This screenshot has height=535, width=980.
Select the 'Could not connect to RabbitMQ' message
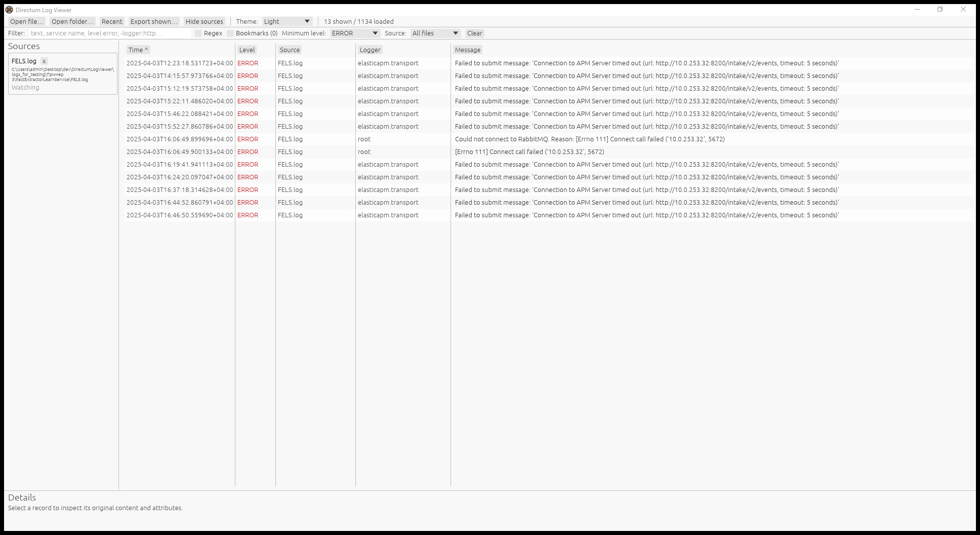pos(590,139)
